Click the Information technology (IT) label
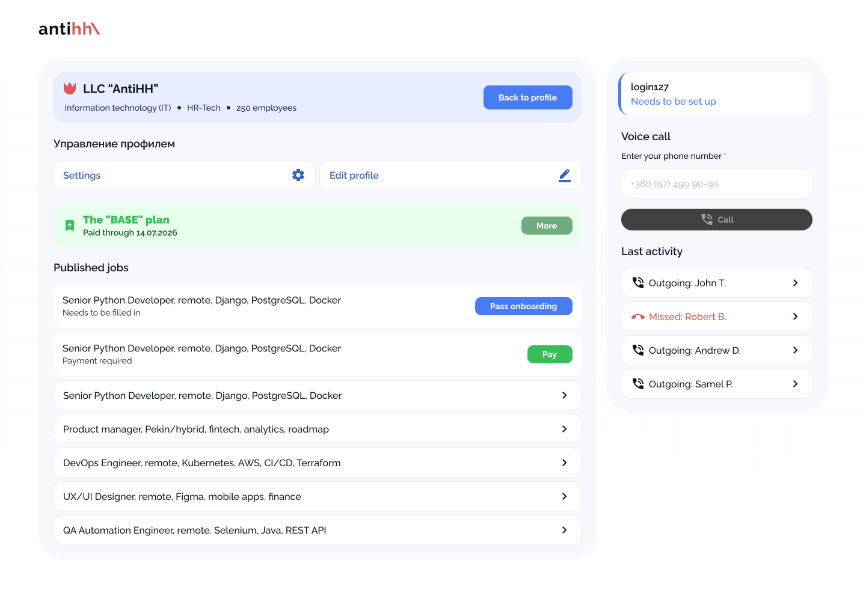The image size is (866, 616). (x=118, y=108)
